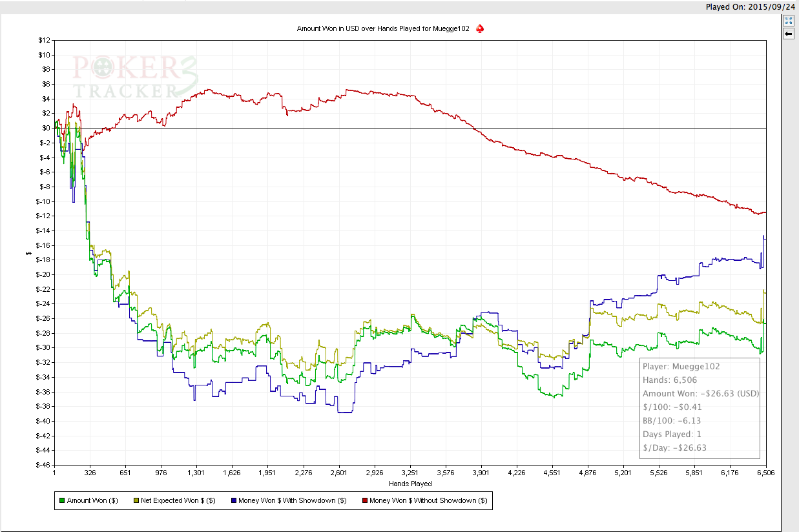
Task: Click the black back arrow button
Action: point(788,34)
